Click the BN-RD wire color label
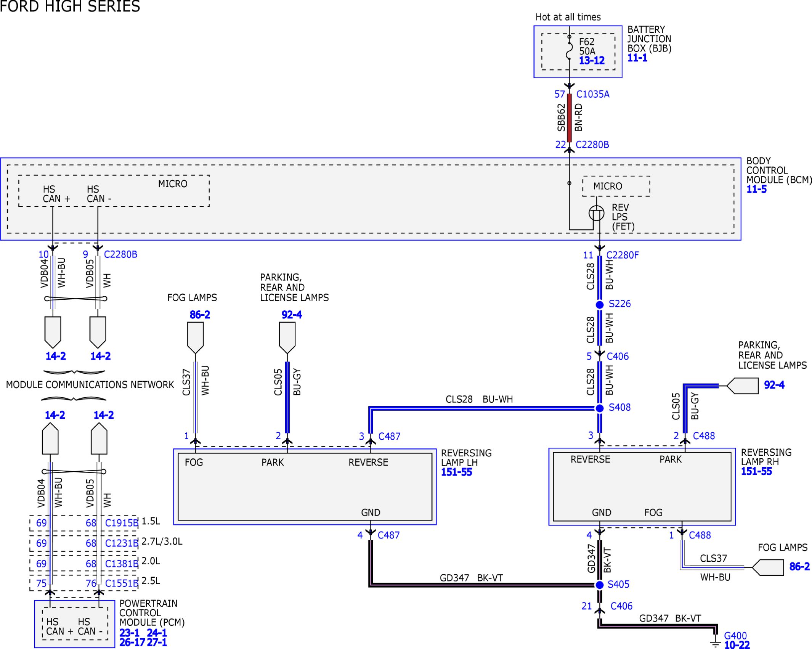The image size is (812, 649). 579,117
